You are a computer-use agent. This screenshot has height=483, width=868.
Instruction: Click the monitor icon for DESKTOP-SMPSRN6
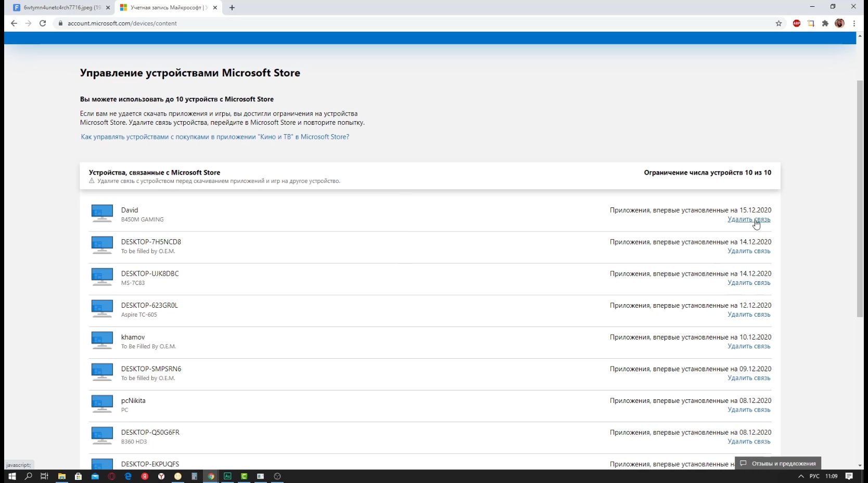tap(102, 372)
